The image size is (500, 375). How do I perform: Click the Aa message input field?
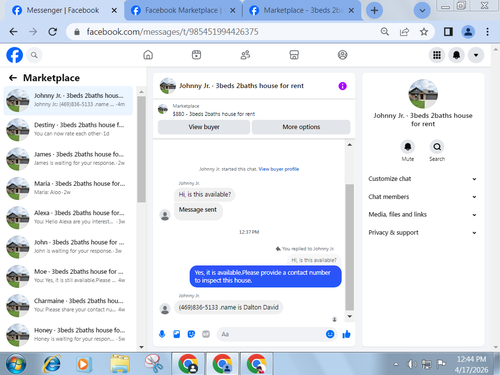(x=271, y=334)
